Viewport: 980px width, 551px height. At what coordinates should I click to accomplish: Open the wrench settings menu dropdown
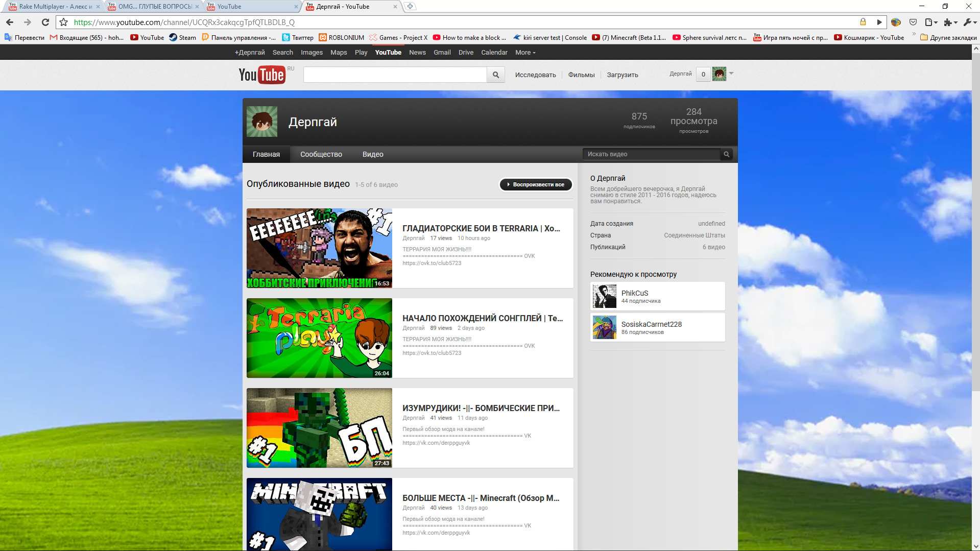tap(969, 22)
